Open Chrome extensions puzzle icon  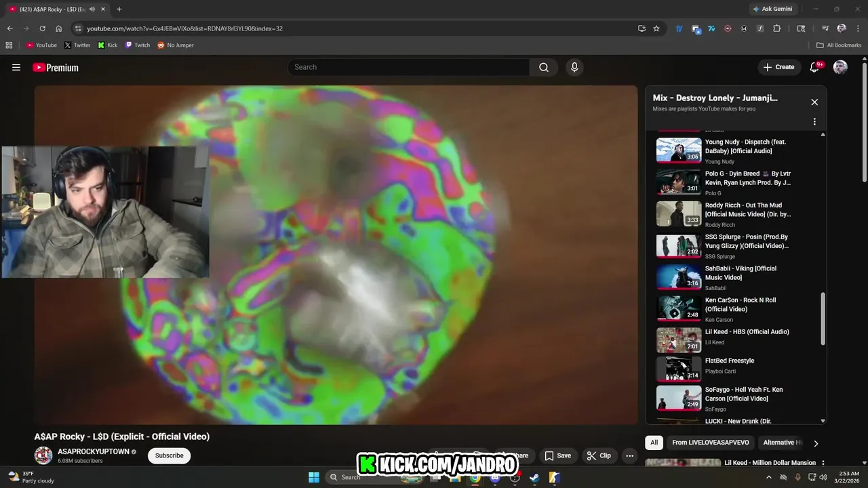pyautogui.click(x=777, y=28)
